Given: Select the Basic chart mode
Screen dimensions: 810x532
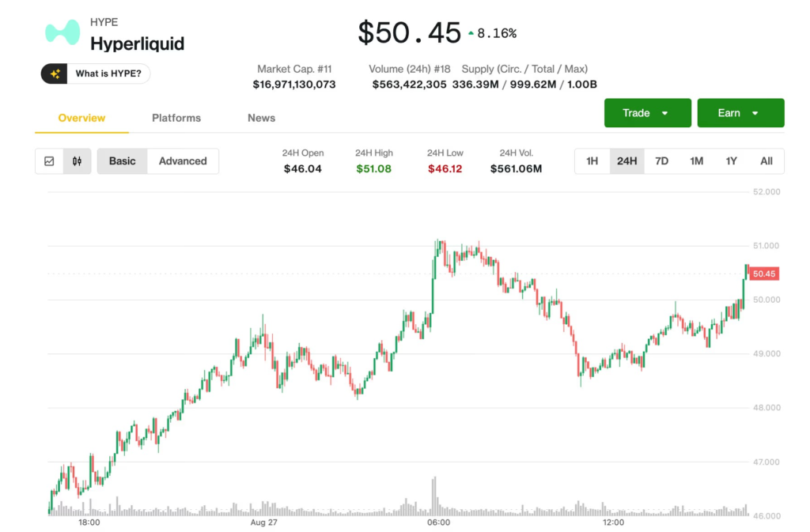Looking at the screenshot, I should (x=122, y=161).
